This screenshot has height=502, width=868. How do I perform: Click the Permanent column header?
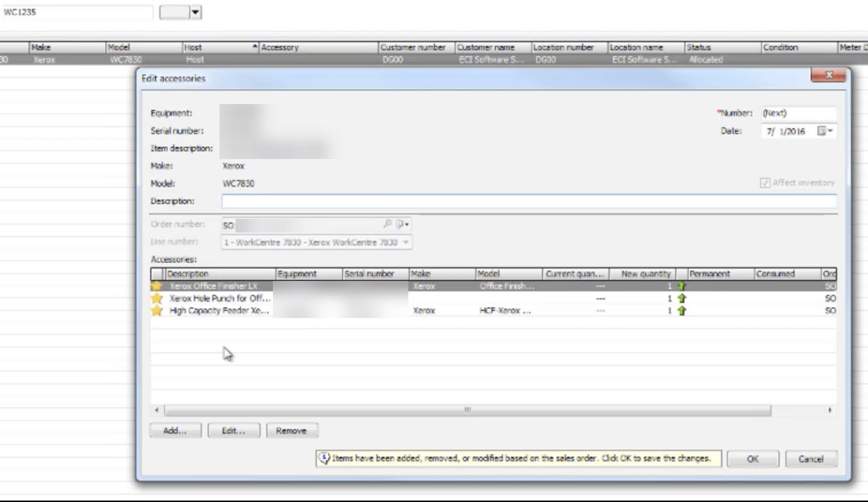click(721, 274)
